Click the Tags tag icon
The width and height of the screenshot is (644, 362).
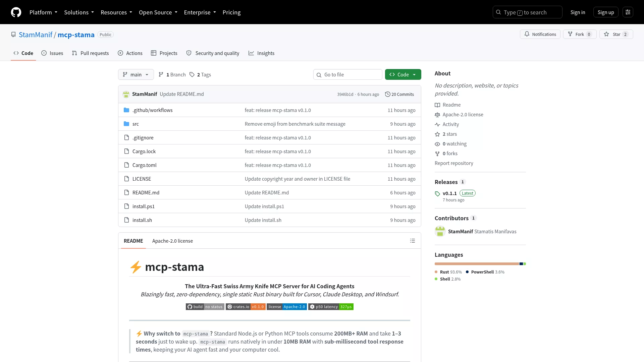click(x=192, y=74)
